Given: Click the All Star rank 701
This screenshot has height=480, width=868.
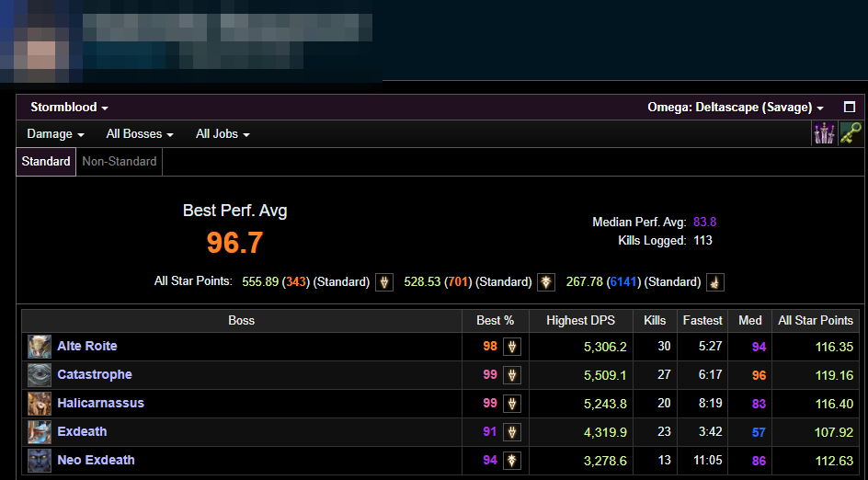Looking at the screenshot, I should (x=458, y=281).
